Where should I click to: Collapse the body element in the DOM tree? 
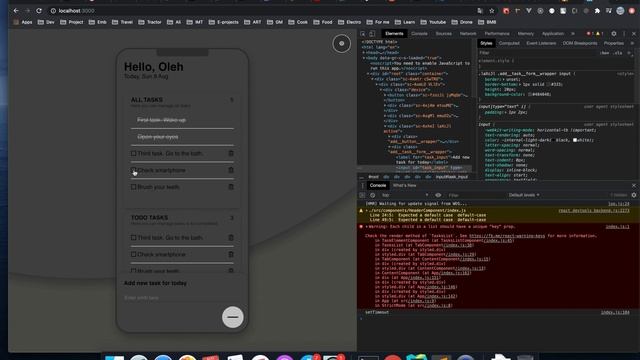(364, 58)
